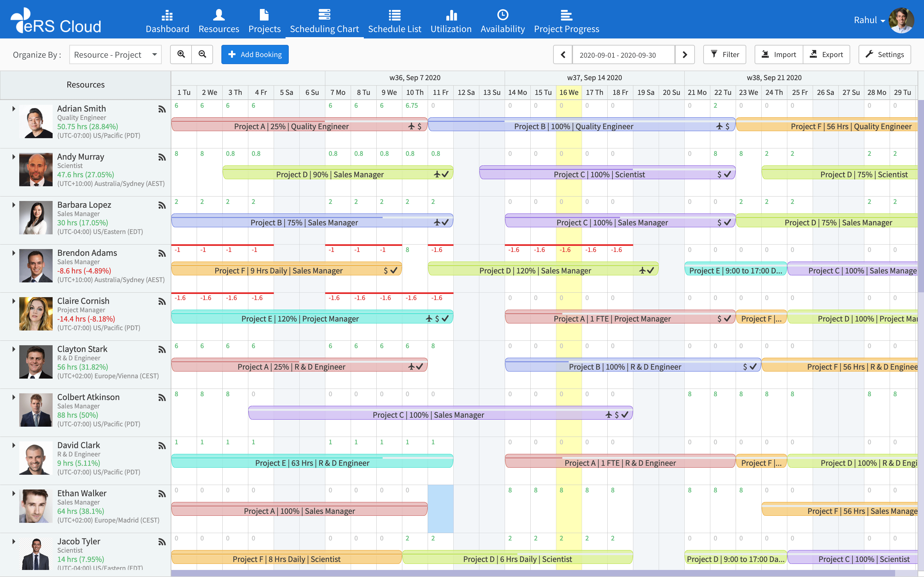The width and height of the screenshot is (924, 577).
Task: Click the zoom in magnifier icon
Action: coord(181,54)
